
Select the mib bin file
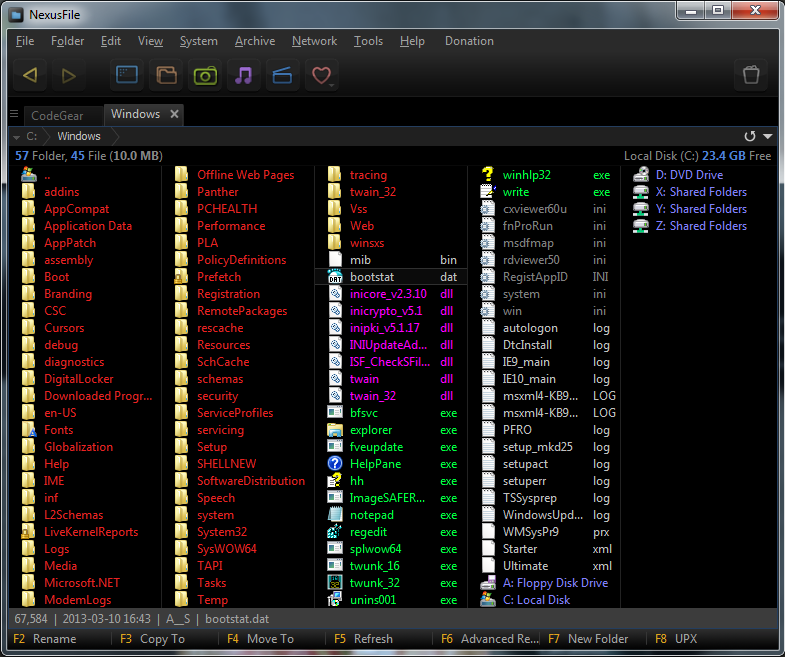coord(391,260)
